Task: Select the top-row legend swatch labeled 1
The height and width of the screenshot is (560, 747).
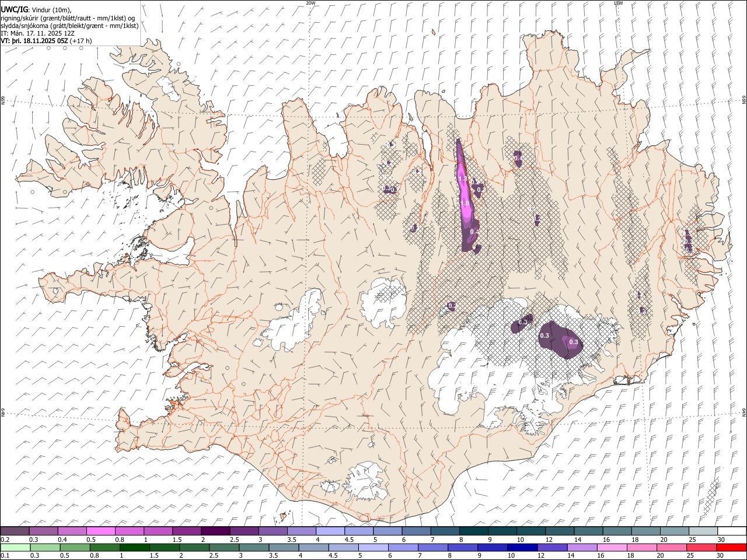Action: pos(158,531)
